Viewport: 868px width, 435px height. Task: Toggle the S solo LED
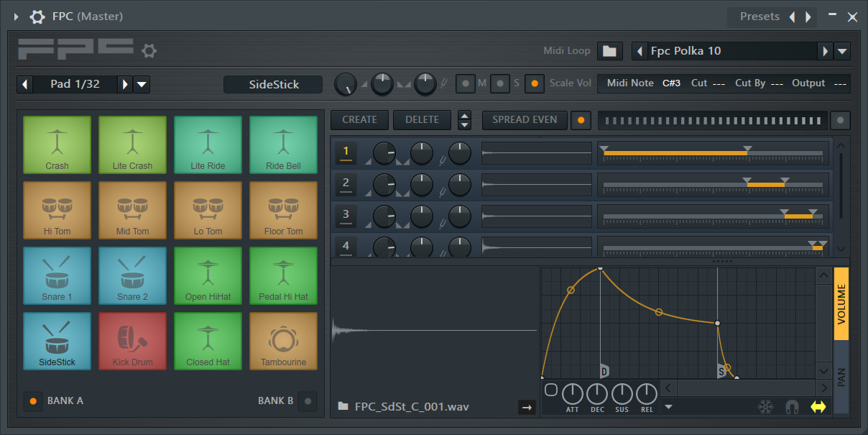pos(499,83)
